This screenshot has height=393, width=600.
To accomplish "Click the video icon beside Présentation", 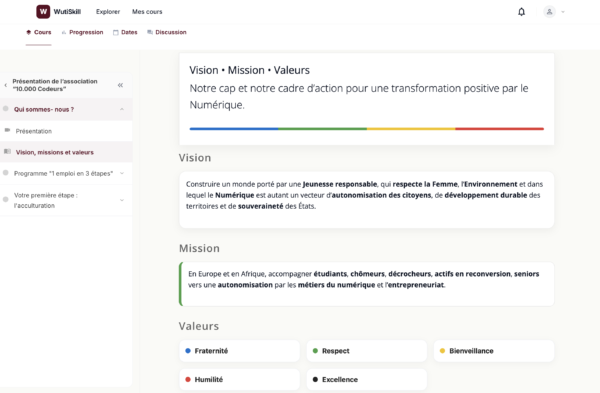I will (x=7, y=130).
